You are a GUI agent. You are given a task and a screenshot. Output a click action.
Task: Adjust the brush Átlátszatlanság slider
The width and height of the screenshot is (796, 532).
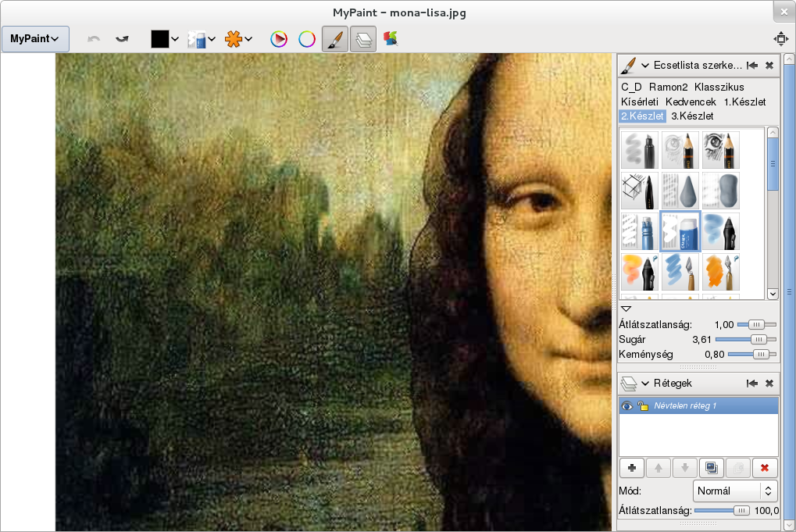[x=756, y=325]
